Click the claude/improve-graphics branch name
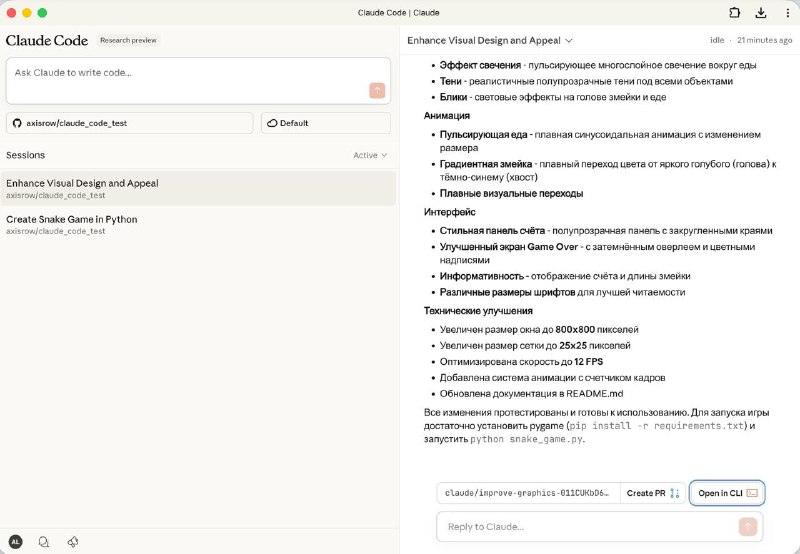Screen dimensions: 800x554 point(527,493)
